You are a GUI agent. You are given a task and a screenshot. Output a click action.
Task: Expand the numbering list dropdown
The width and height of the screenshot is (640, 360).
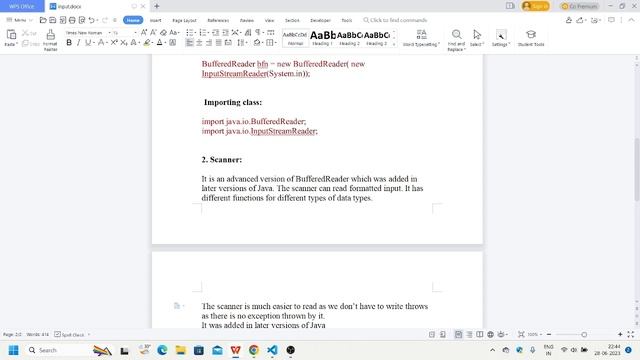click(208, 33)
